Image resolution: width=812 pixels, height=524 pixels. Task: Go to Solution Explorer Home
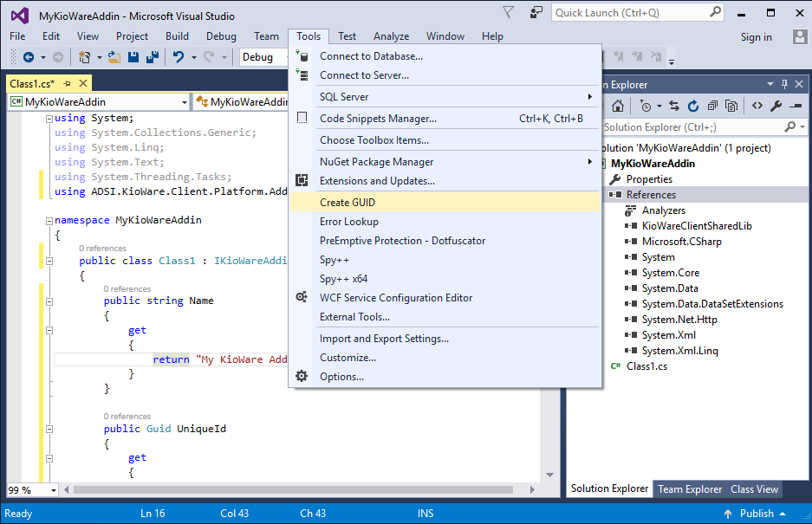pos(618,107)
